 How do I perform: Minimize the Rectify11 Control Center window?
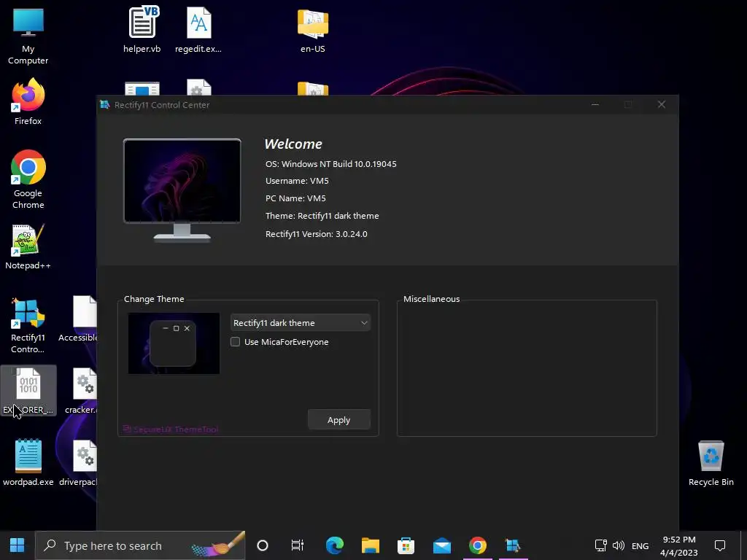[x=595, y=104]
